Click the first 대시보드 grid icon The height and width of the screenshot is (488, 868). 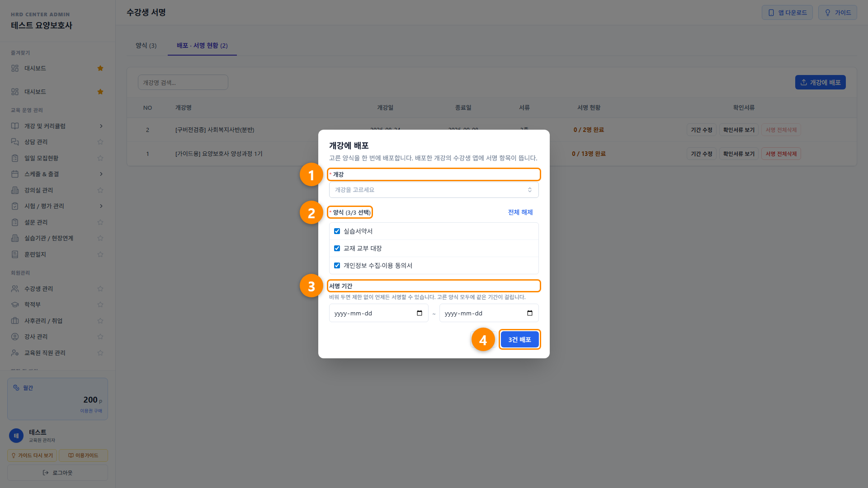(15, 68)
